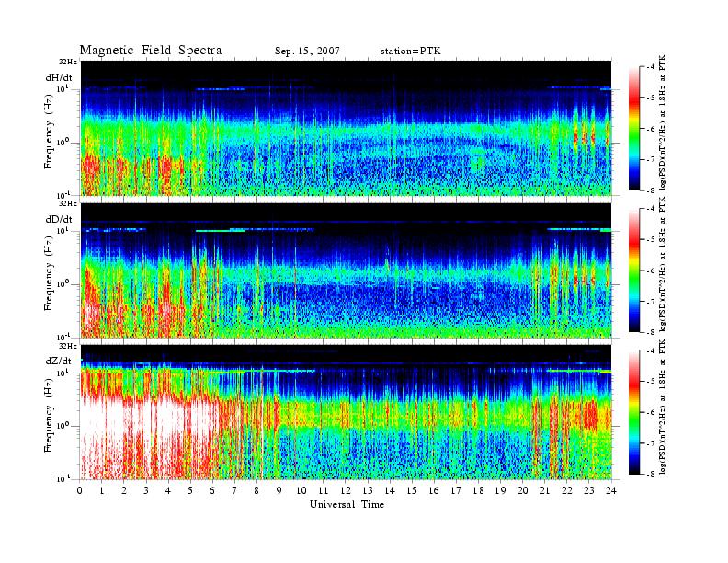Click the "-8" tick on dH/dt color bar
This screenshot has width=728, height=563.
coord(651,190)
